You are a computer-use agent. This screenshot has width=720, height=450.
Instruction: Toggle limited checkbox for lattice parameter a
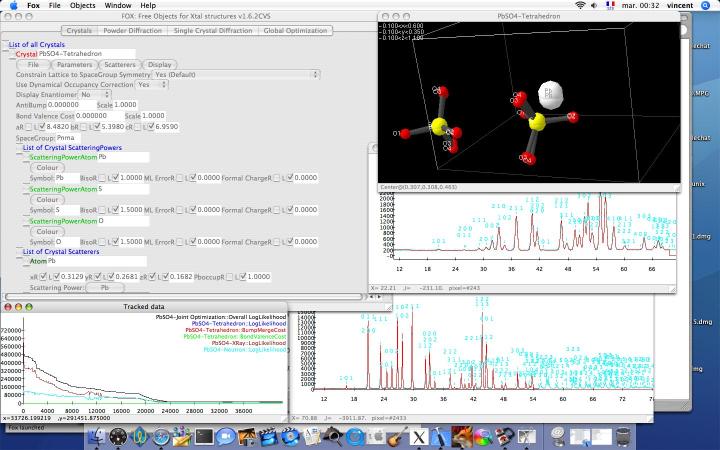43,126
